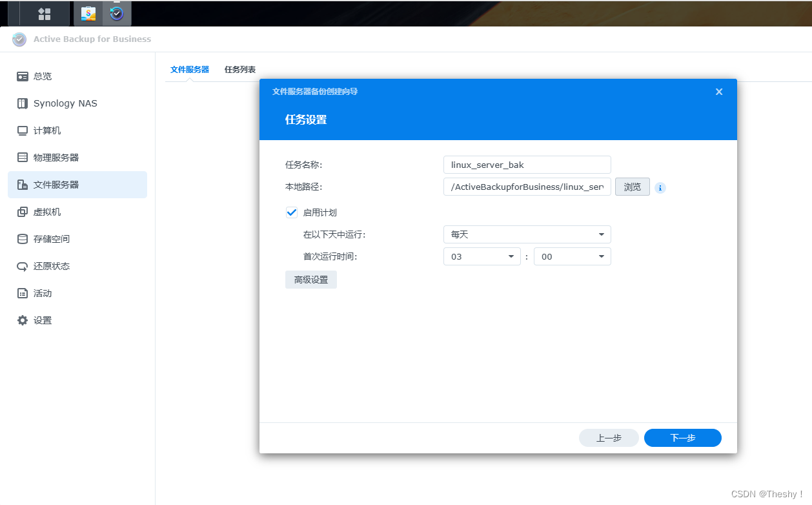Select 虚拟机 in the sidebar
Viewport: 812px width, 505px height.
(x=77, y=212)
